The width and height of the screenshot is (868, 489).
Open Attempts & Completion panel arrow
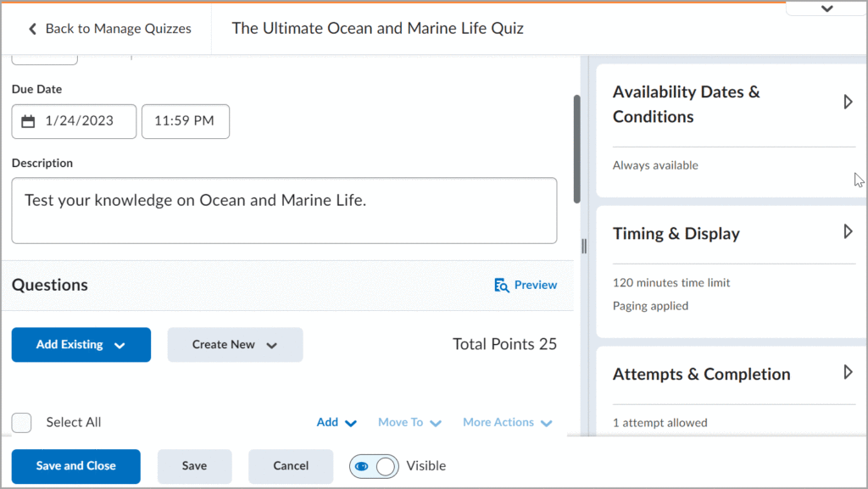tap(848, 372)
